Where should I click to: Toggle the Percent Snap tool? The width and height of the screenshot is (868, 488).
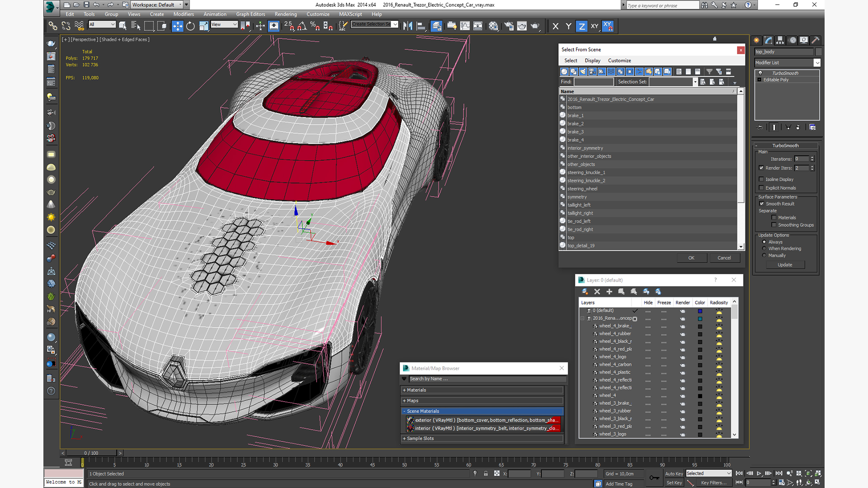[x=315, y=26]
